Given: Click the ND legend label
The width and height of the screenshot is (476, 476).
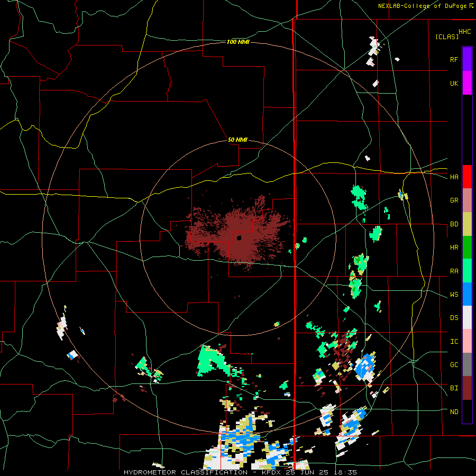Looking at the screenshot, I should (x=454, y=412).
